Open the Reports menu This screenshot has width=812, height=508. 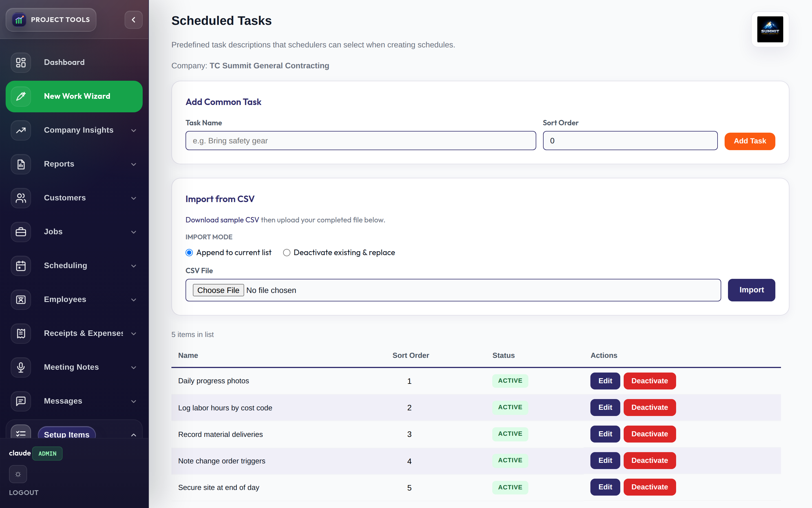74,164
